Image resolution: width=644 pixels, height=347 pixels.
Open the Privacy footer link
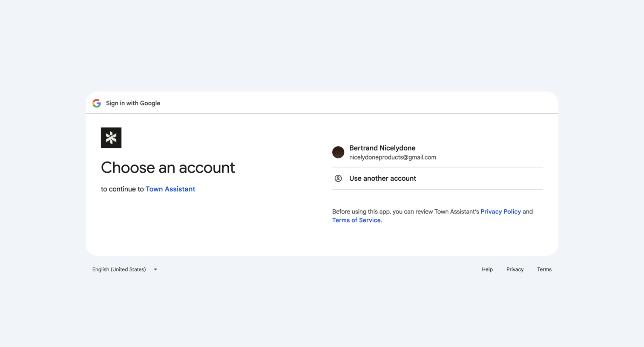tap(515, 269)
